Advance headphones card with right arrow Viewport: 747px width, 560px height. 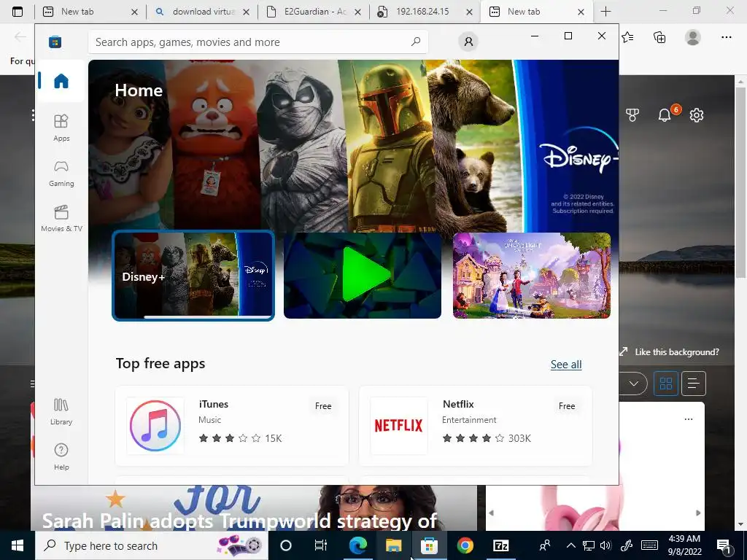click(x=698, y=513)
